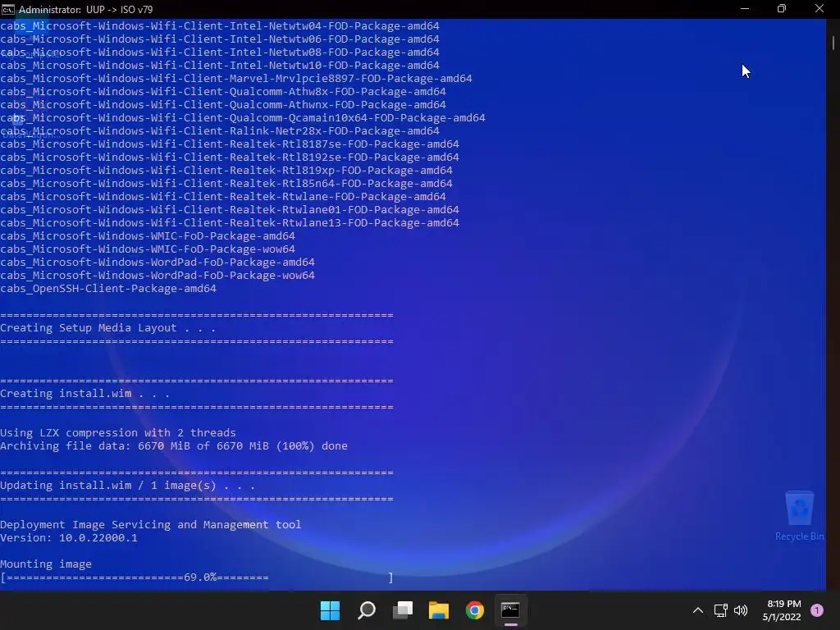This screenshot has height=630, width=840.
Task: Click the Realtek-Rtwlane01 package line
Action: 230,210
